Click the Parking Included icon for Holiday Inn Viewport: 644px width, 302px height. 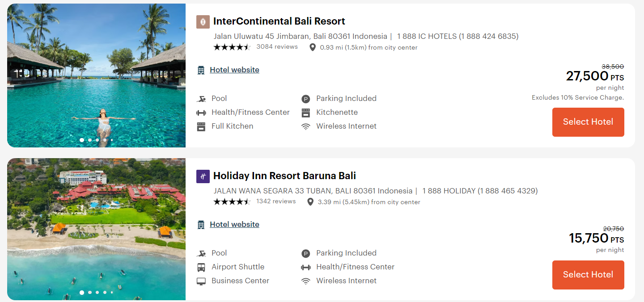[x=306, y=252]
